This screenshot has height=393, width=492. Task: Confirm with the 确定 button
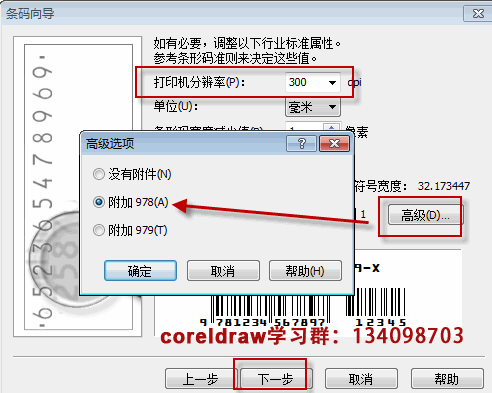pyautogui.click(x=140, y=271)
